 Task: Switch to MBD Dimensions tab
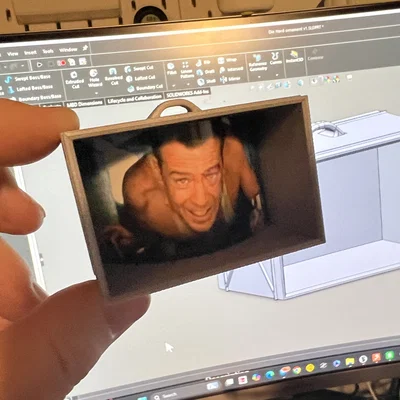(85, 103)
